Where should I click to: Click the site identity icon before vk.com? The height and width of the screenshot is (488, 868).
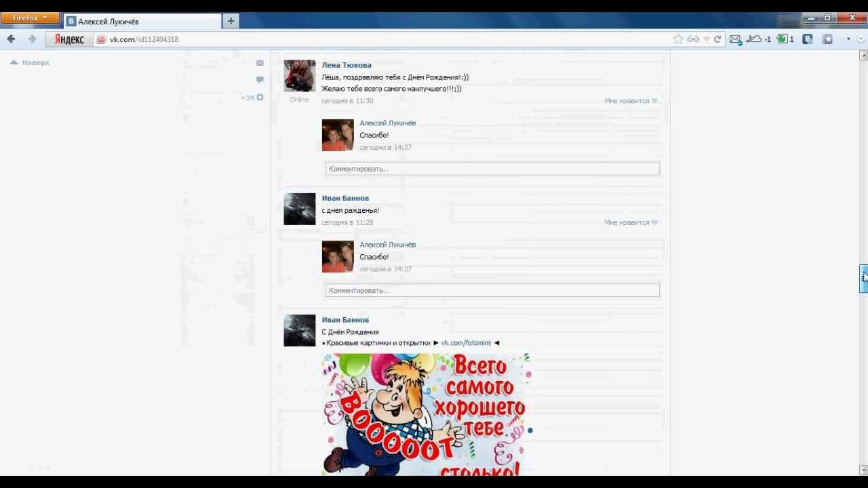click(102, 39)
